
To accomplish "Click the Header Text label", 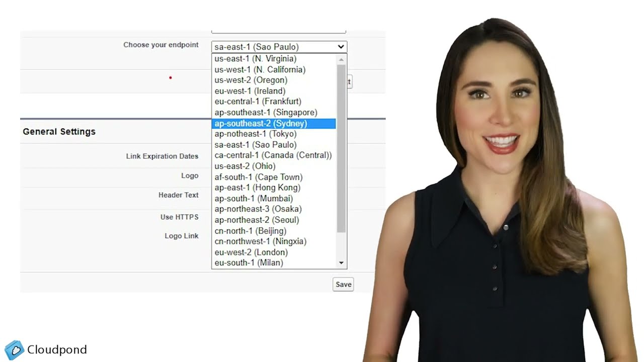I will (x=179, y=195).
